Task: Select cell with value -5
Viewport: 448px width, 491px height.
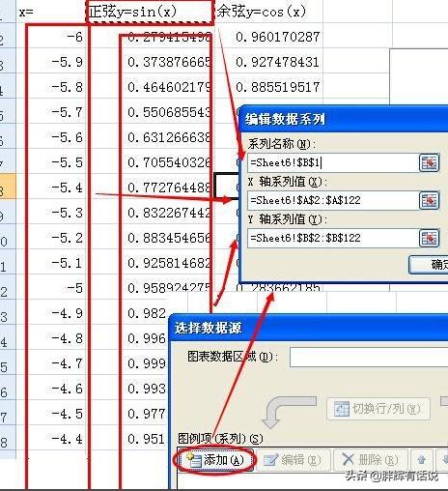Action: click(x=51, y=288)
